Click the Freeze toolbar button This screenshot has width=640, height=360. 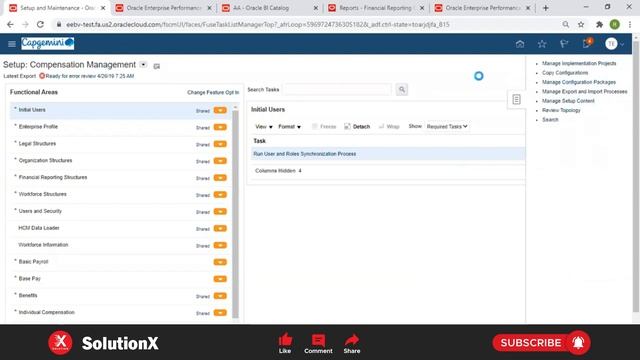pyautogui.click(x=324, y=127)
